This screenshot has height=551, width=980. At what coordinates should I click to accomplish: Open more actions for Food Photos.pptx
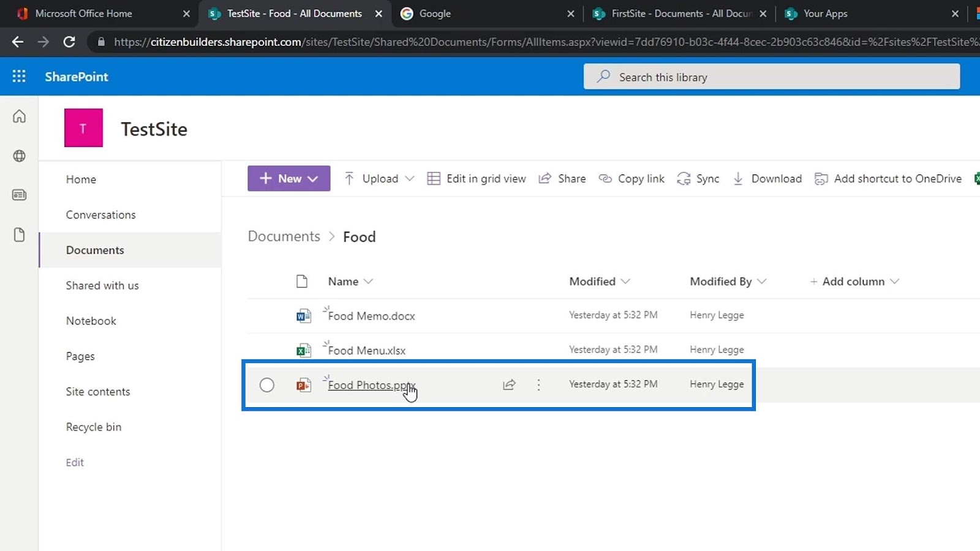[538, 384]
